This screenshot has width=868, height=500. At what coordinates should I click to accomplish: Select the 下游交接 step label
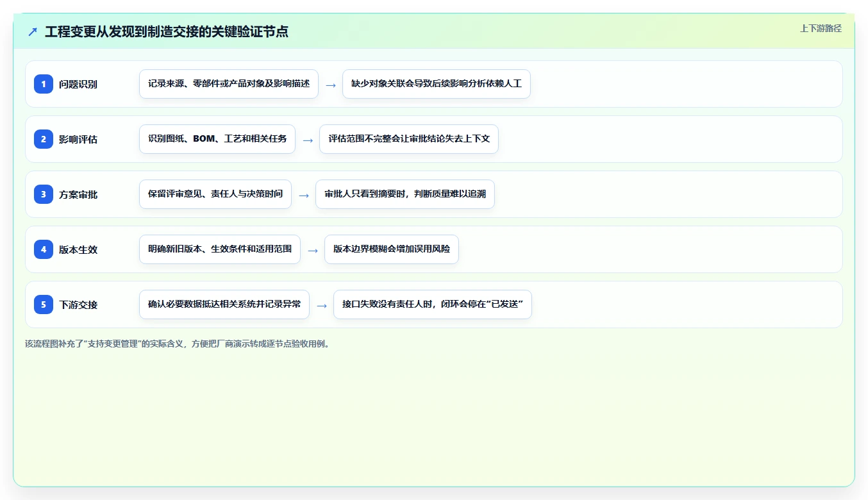78,304
